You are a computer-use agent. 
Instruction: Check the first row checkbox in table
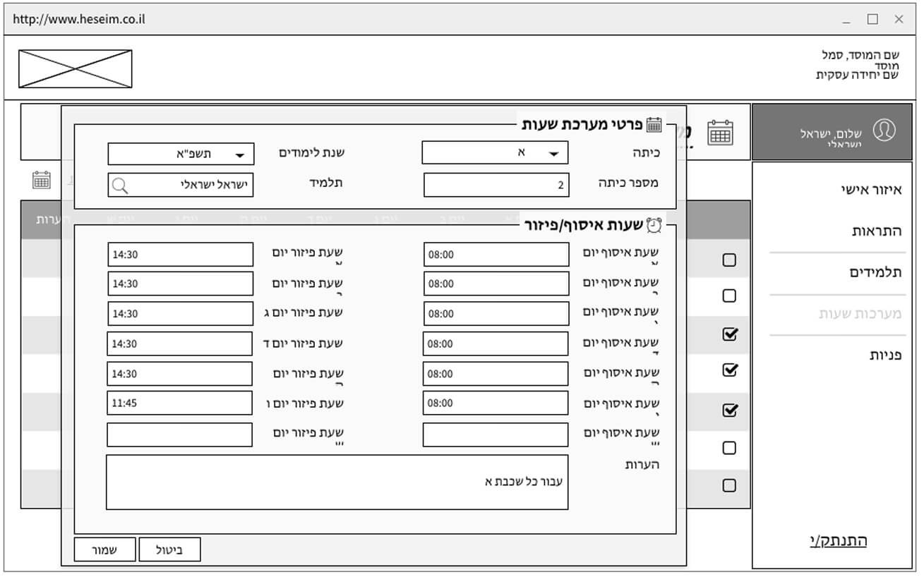tap(729, 260)
